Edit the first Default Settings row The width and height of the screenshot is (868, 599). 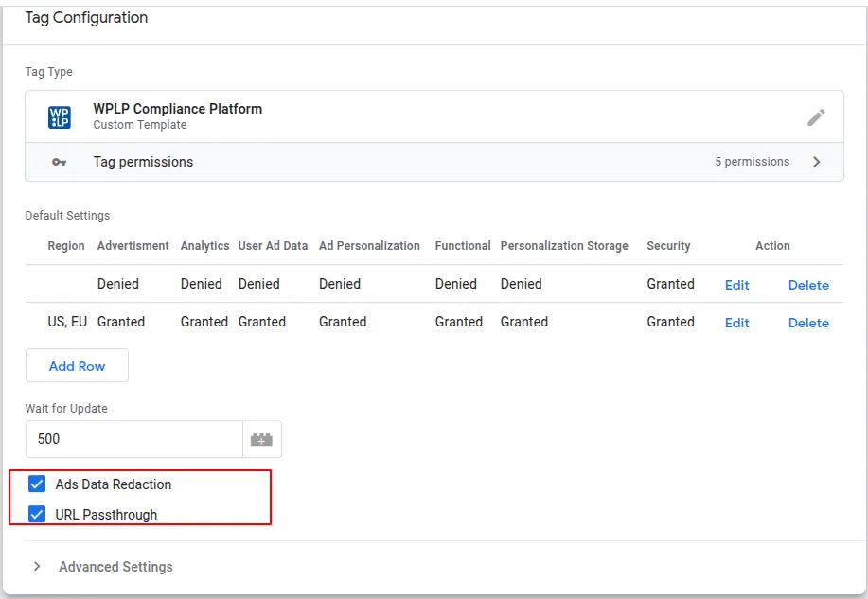(736, 285)
